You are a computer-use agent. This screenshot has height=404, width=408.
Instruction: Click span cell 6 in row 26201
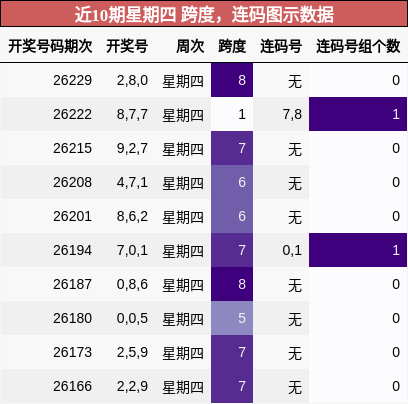click(232, 216)
